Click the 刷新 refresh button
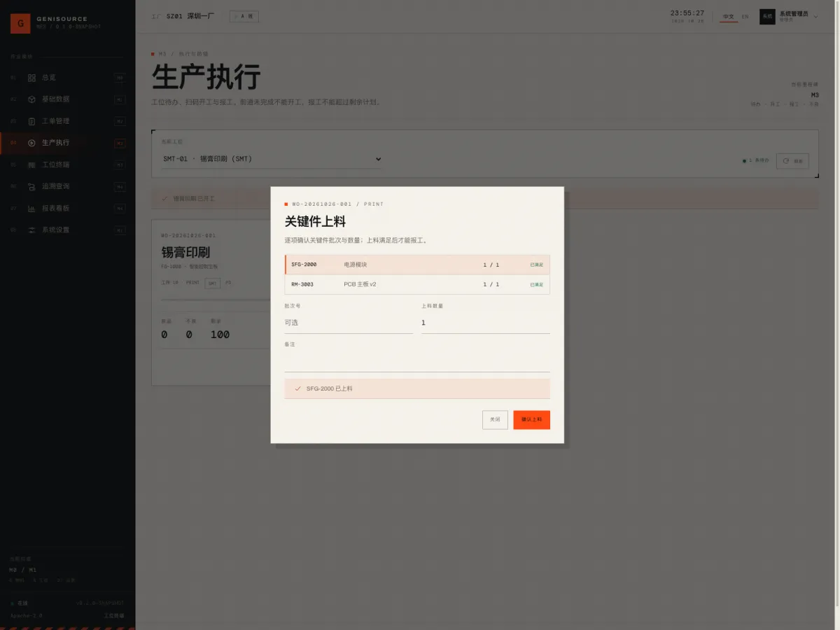The height and width of the screenshot is (630, 840). [792, 161]
